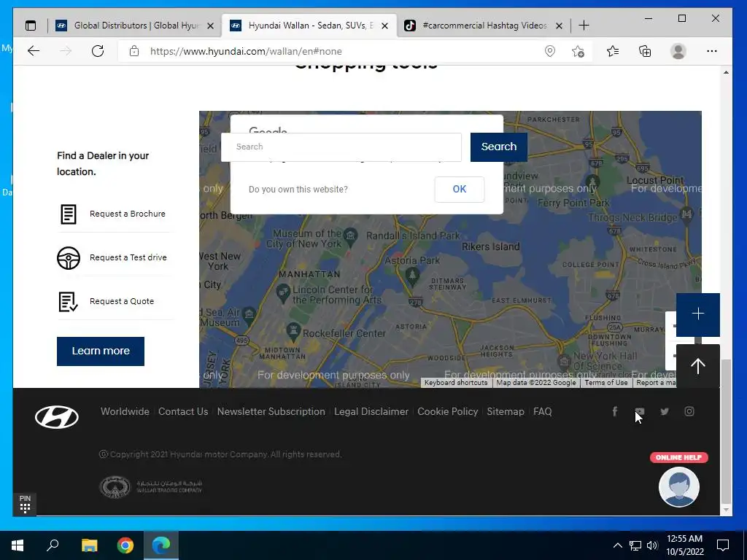
Task: Open the Contact Us footer link
Action: point(183,411)
